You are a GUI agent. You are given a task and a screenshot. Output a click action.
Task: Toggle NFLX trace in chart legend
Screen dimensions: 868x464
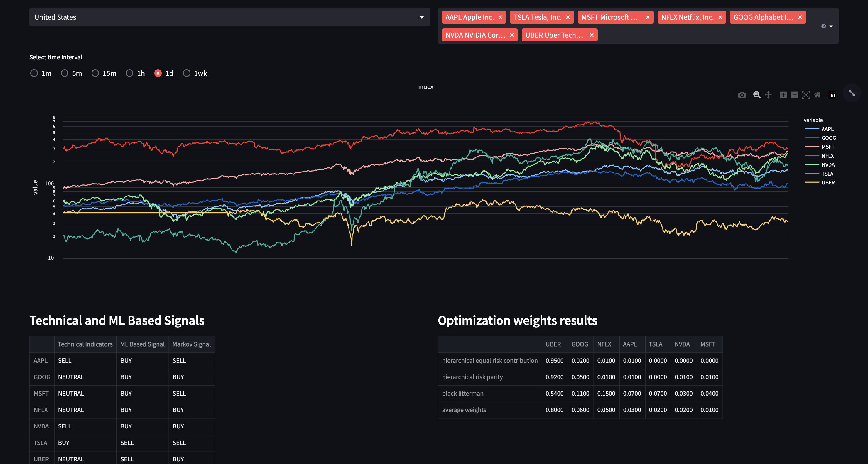click(x=827, y=156)
